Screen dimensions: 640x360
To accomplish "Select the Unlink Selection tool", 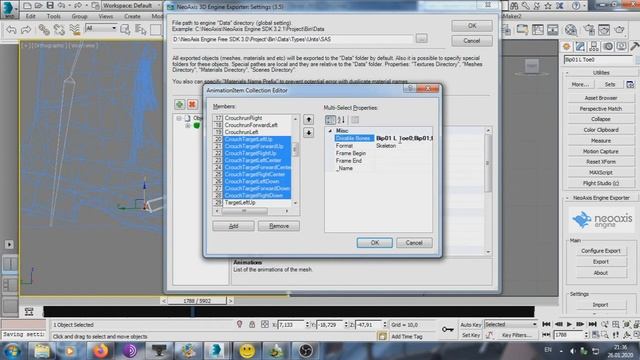I will coord(59,29).
